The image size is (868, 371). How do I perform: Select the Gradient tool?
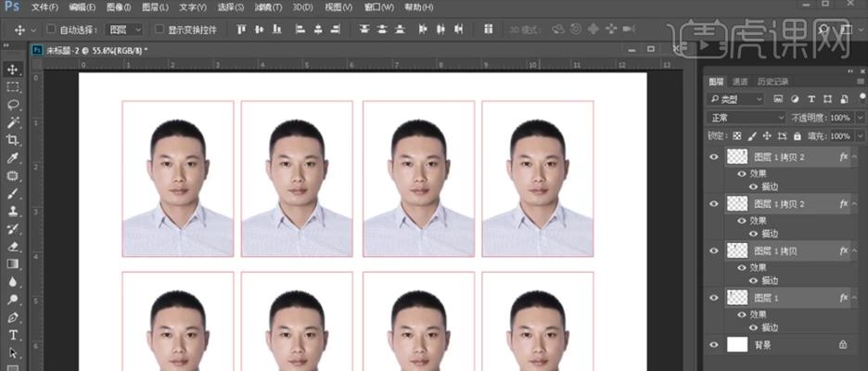point(13,264)
